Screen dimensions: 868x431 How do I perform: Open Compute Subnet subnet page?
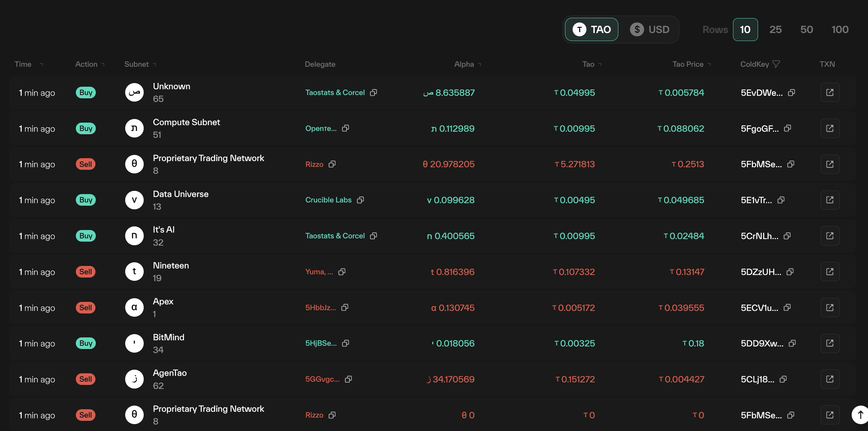186,122
